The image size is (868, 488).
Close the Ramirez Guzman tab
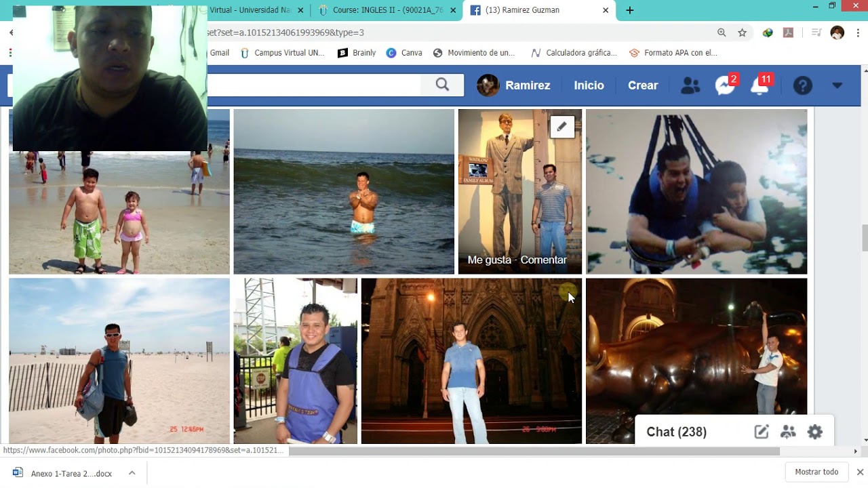click(606, 10)
